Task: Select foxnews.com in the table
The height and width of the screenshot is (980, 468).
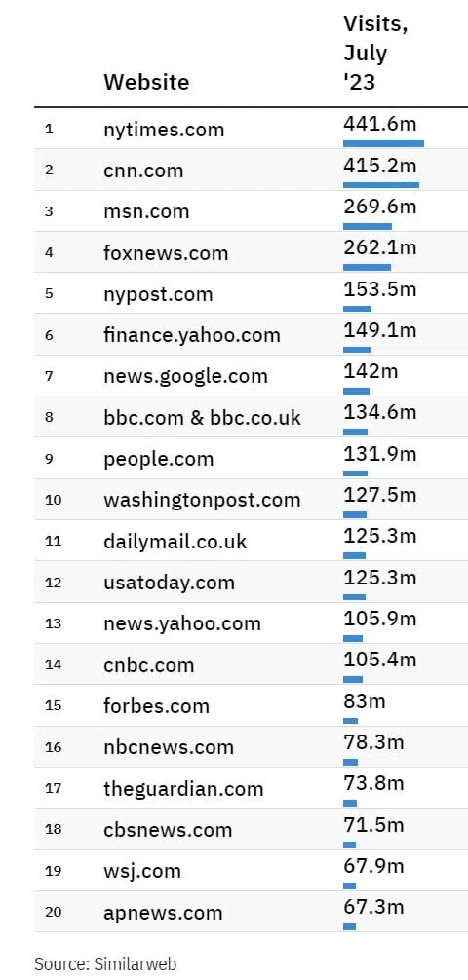Action: (166, 252)
